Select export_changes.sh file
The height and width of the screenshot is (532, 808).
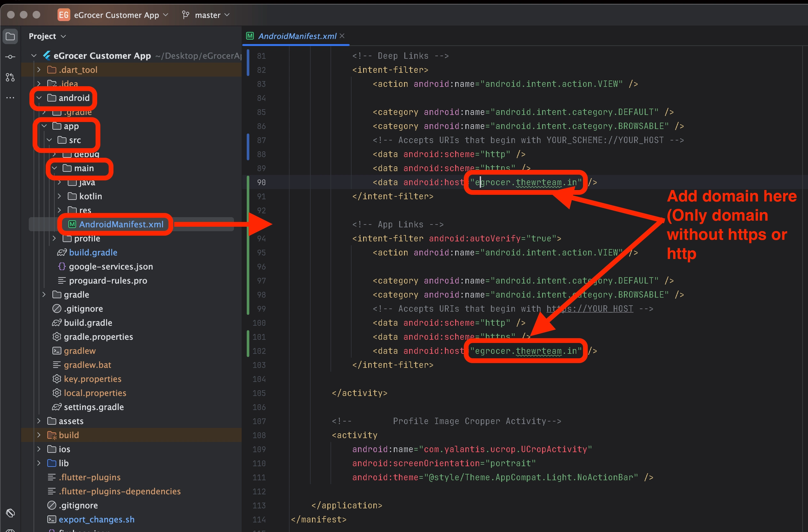coord(97,520)
